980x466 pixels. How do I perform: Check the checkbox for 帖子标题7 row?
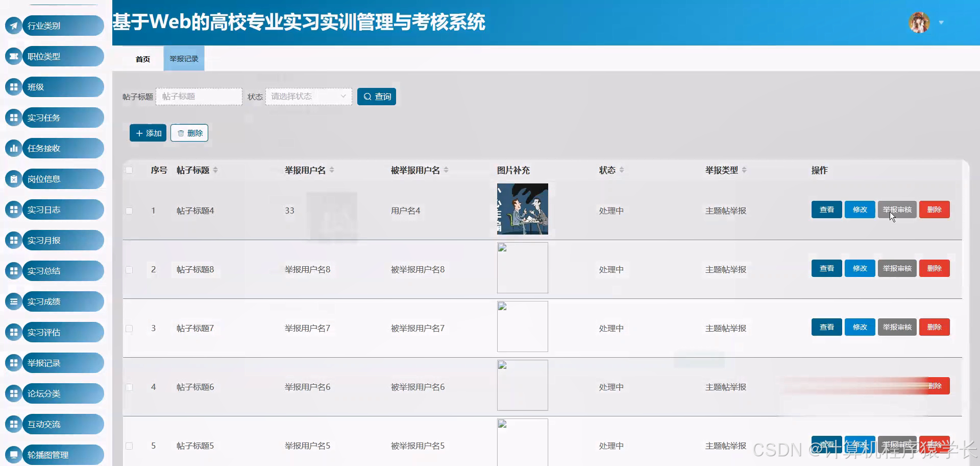coord(129,328)
